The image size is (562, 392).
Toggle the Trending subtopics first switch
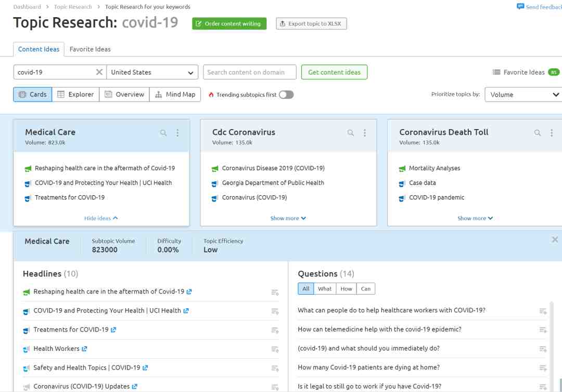pyautogui.click(x=286, y=95)
